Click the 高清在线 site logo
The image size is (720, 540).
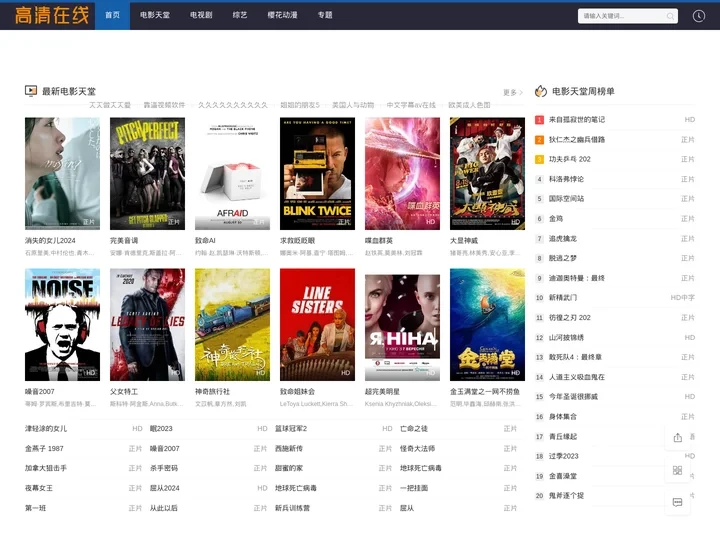[51, 16]
